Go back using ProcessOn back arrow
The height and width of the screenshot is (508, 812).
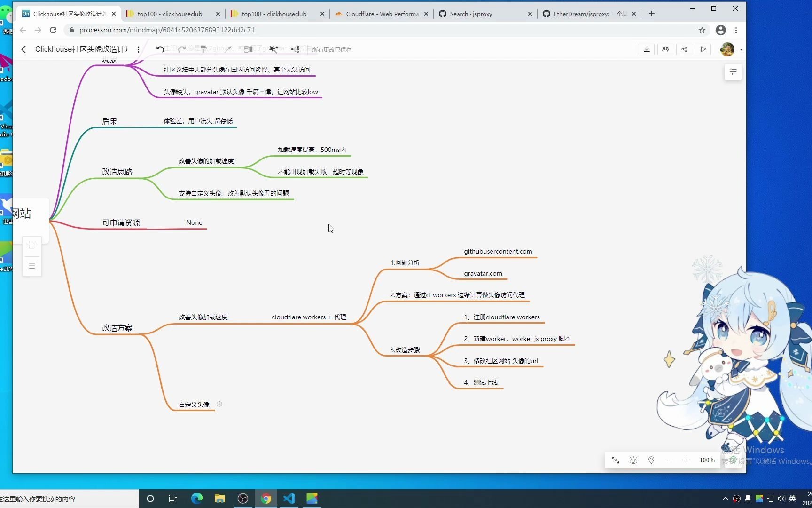(x=23, y=49)
